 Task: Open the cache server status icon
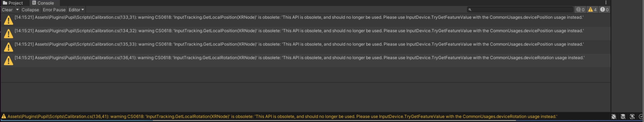[x=623, y=116]
